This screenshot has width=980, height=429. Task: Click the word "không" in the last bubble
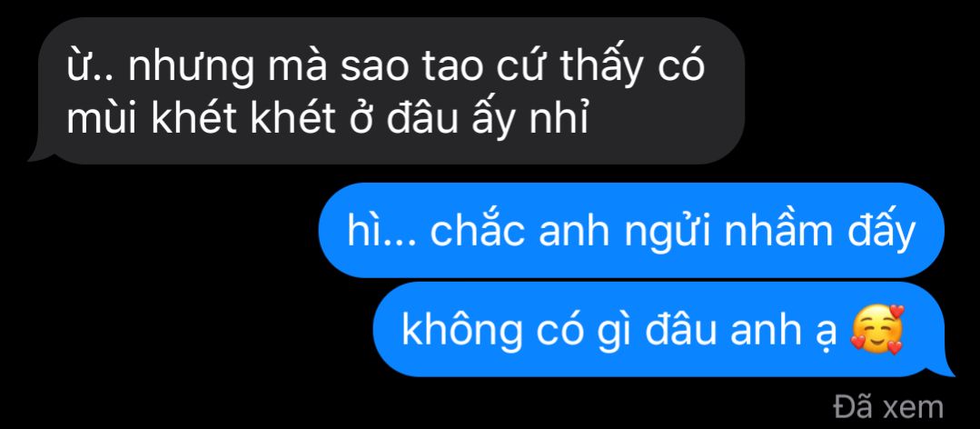[x=461, y=330]
